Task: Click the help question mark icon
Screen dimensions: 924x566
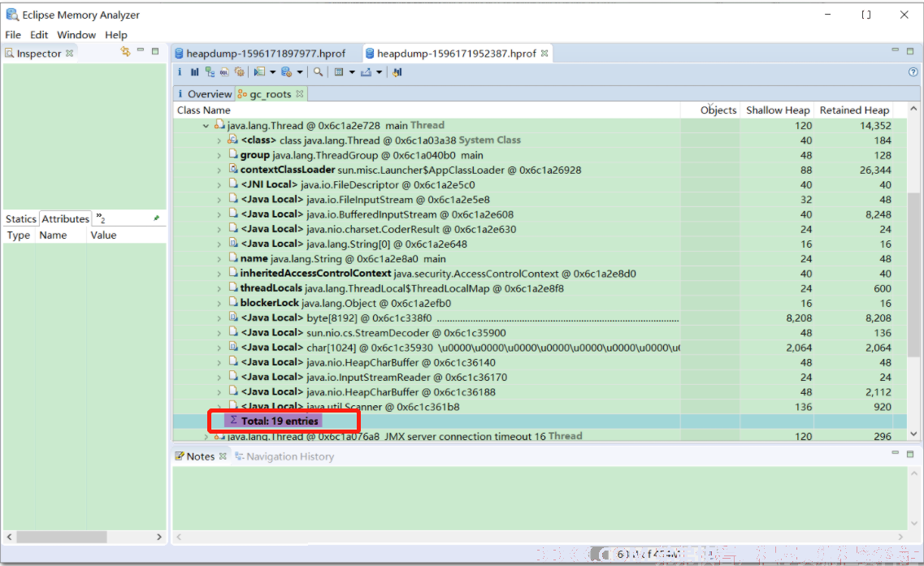Action: (913, 71)
